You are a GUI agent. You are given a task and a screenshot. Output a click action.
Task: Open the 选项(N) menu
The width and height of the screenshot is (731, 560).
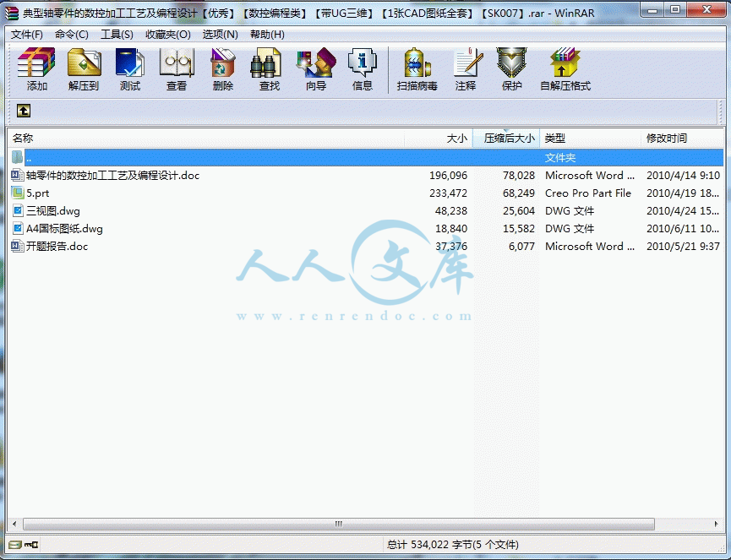coord(220,35)
